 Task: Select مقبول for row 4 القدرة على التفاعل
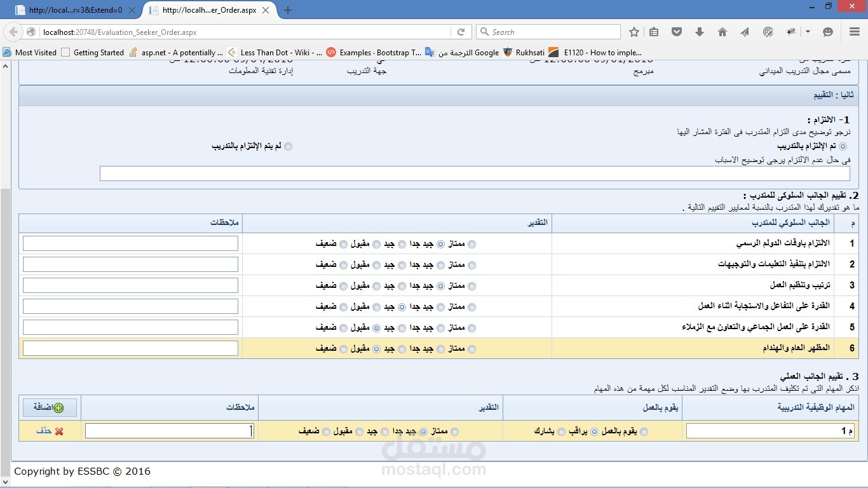tap(376, 307)
